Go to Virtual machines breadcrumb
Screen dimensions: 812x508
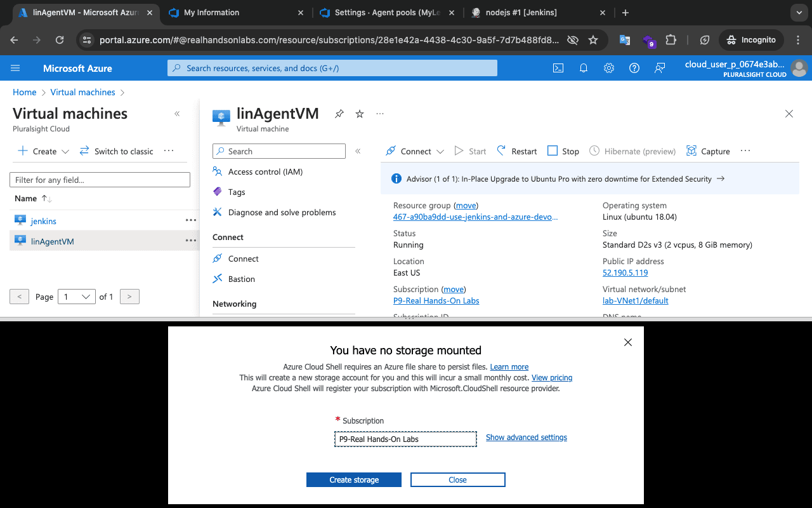(x=83, y=92)
